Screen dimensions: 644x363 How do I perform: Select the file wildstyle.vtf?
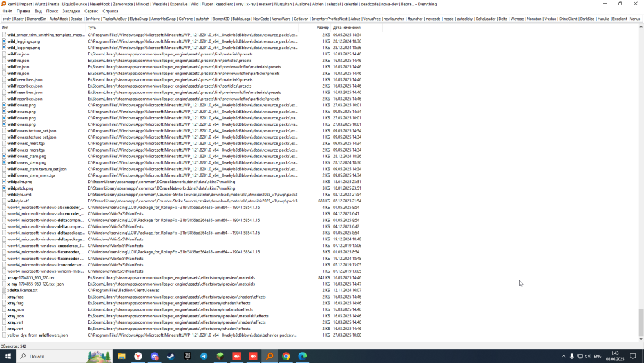18,201
